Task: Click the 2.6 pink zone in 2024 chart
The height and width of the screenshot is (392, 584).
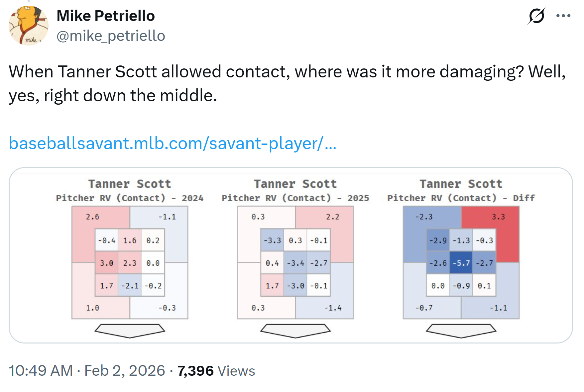Action: point(92,217)
